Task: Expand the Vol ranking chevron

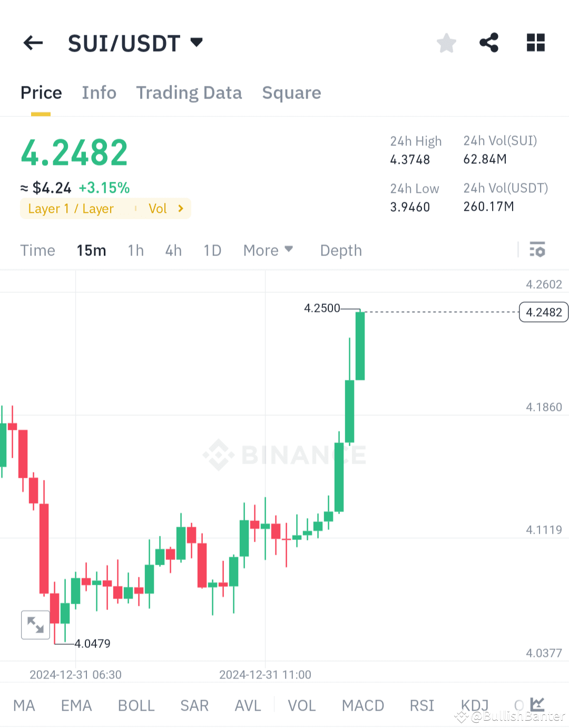Action: tap(180, 208)
